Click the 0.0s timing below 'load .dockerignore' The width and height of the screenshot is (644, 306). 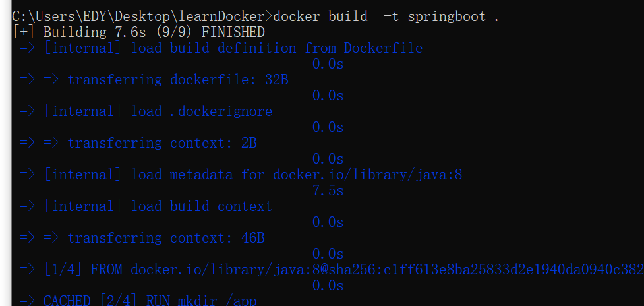click(328, 127)
